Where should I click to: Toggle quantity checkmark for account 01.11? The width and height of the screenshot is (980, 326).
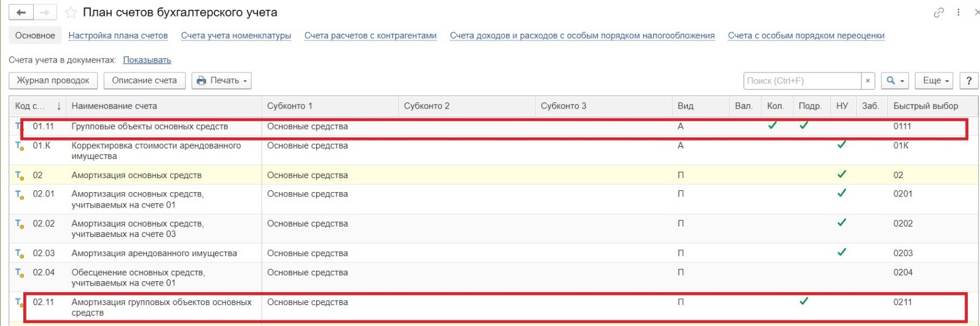pos(772,125)
